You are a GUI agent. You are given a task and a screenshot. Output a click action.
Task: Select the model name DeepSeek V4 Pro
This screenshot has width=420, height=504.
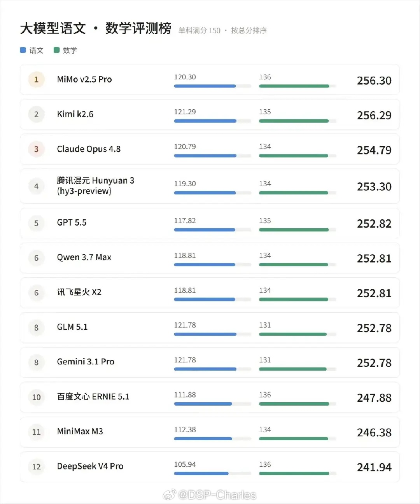coord(90,466)
